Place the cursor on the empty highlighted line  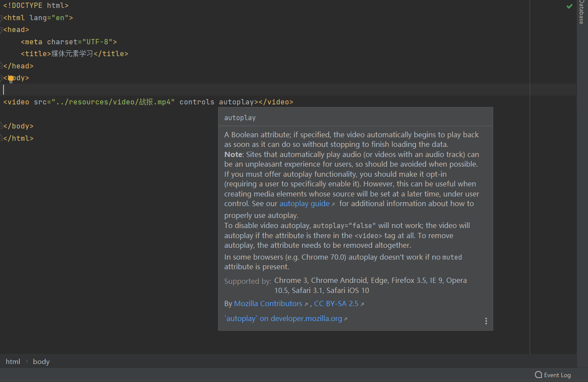click(x=288, y=89)
